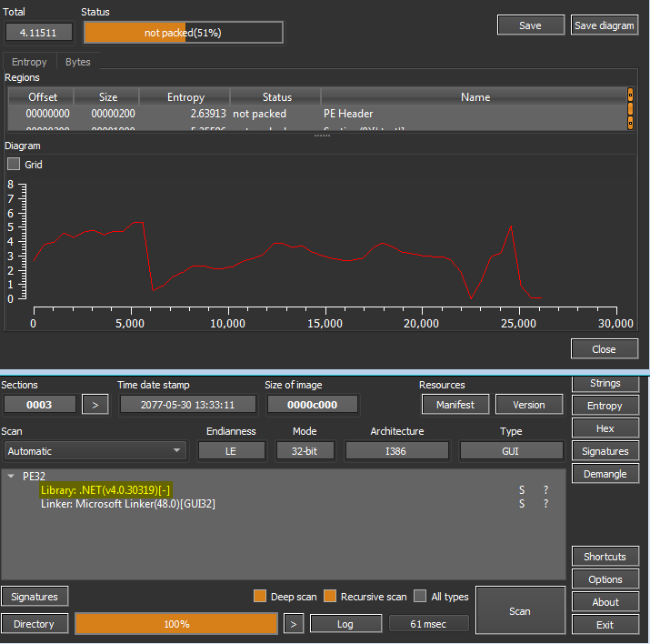Click the S marker on the Microsoft Linker row
The height and width of the screenshot is (644, 650).
point(523,504)
